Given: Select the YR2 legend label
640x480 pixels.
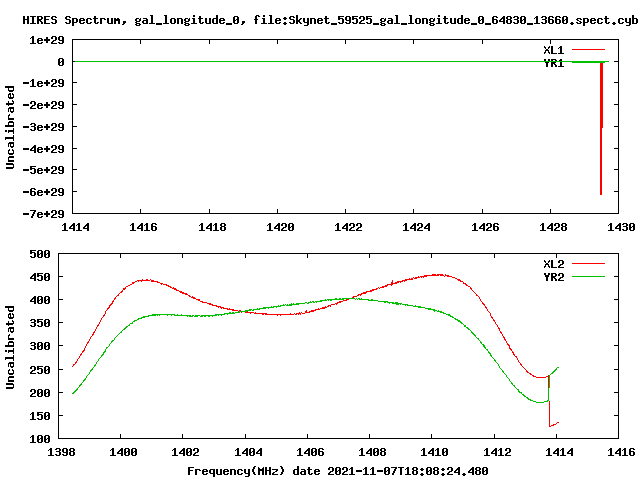Looking at the screenshot, I should click(553, 277).
